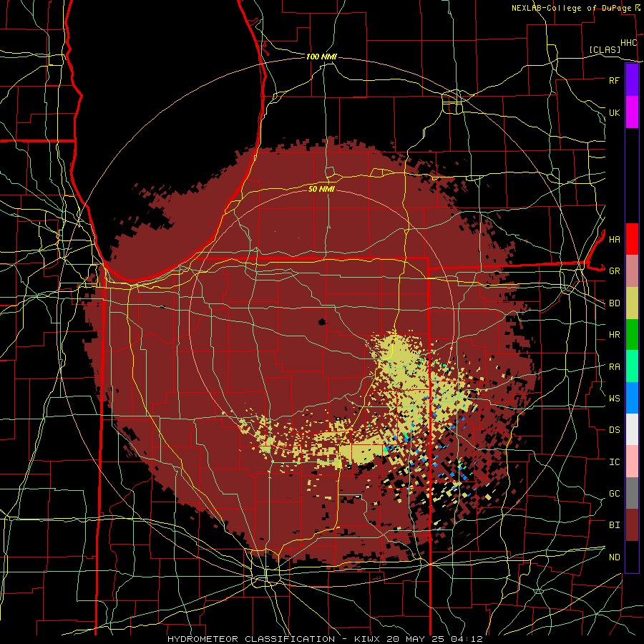Click the purple RF legend color swatch
Image resolution: width=644 pixels, height=644 pixels.
(x=632, y=80)
